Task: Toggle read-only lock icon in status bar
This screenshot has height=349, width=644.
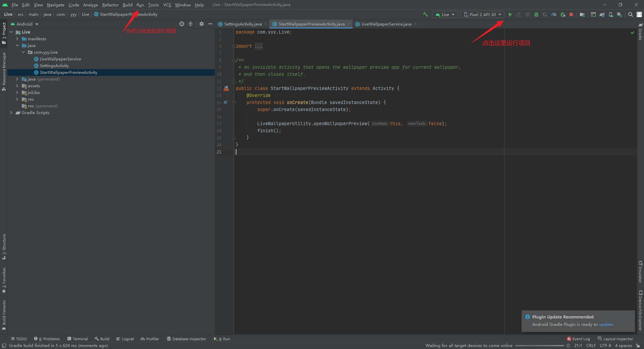Action: point(638,346)
